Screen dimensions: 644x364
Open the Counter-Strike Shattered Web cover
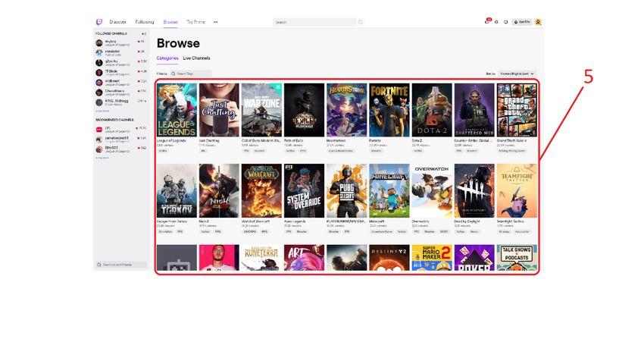pyautogui.click(x=474, y=110)
